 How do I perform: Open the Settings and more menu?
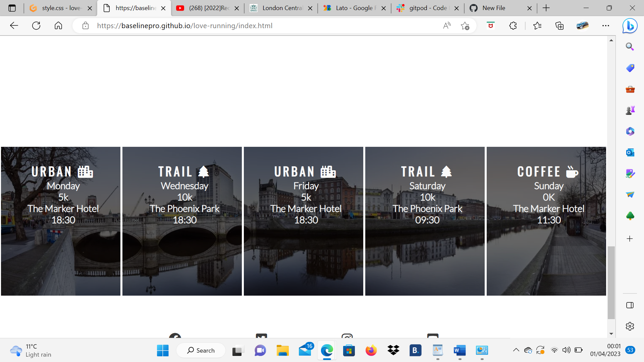[x=606, y=25]
